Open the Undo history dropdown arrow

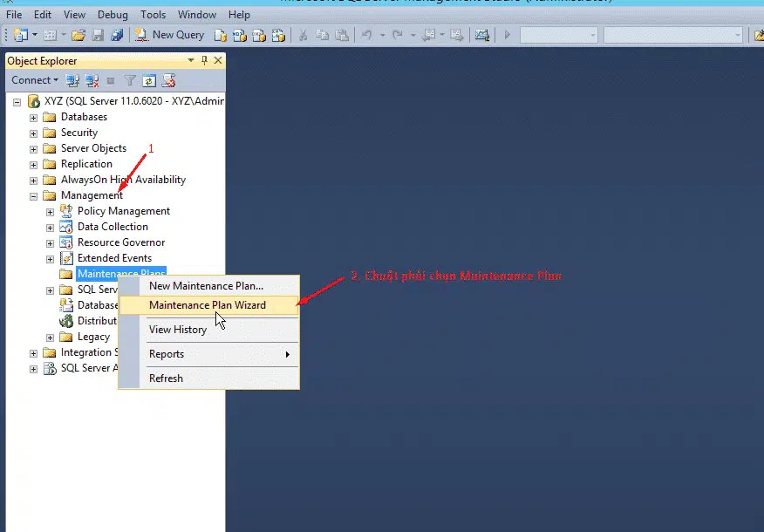tap(382, 35)
